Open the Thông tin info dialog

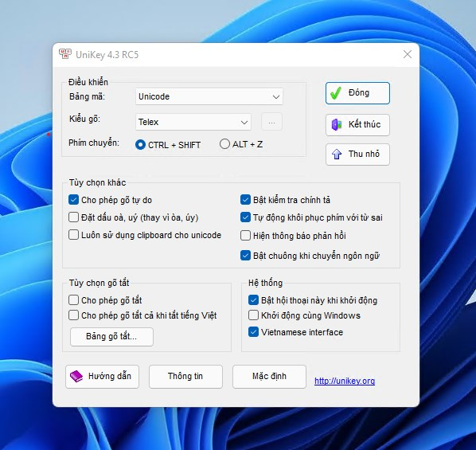185,376
